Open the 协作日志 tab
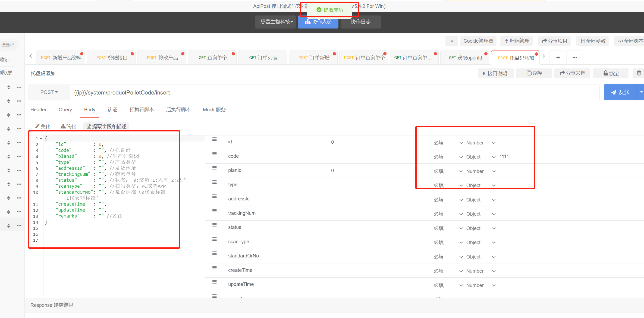Screen dimensions: 644x318 point(361,22)
